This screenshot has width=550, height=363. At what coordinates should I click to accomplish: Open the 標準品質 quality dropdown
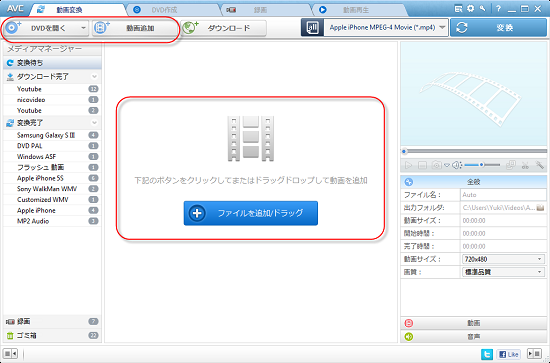tap(503, 272)
